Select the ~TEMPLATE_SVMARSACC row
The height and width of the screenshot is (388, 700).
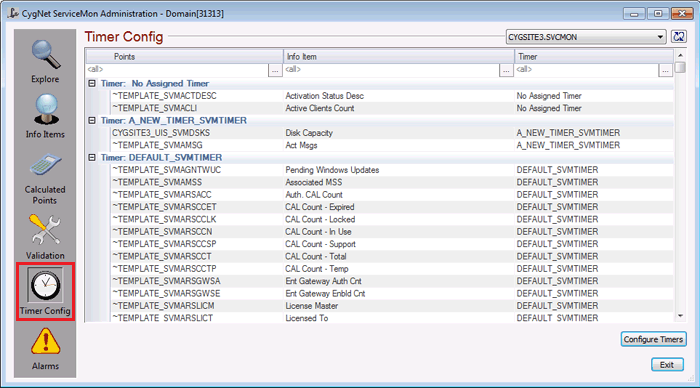point(392,195)
